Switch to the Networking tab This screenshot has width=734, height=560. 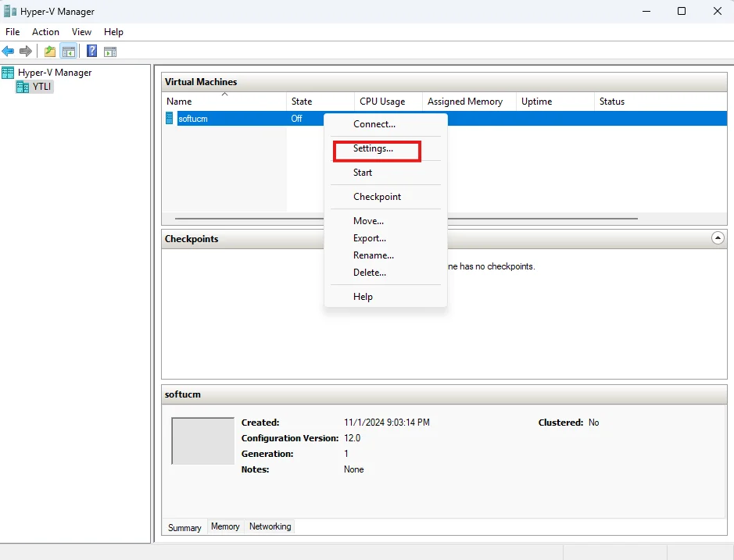pos(270,526)
